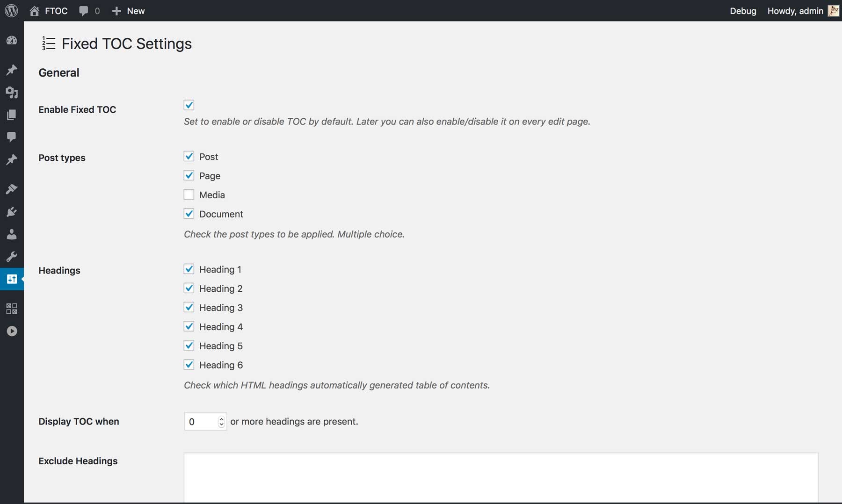Open the Comments bubble icon
Image resolution: width=842 pixels, height=504 pixels.
pos(12,137)
